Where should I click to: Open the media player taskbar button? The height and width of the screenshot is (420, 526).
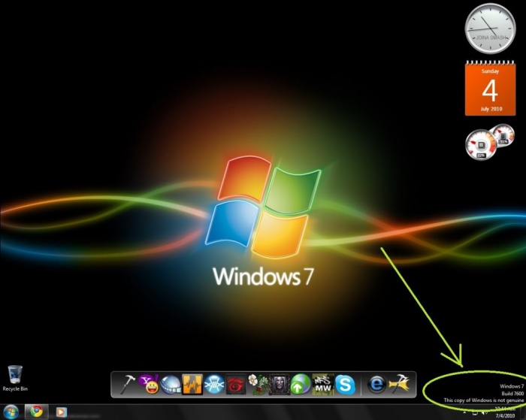click(61, 412)
